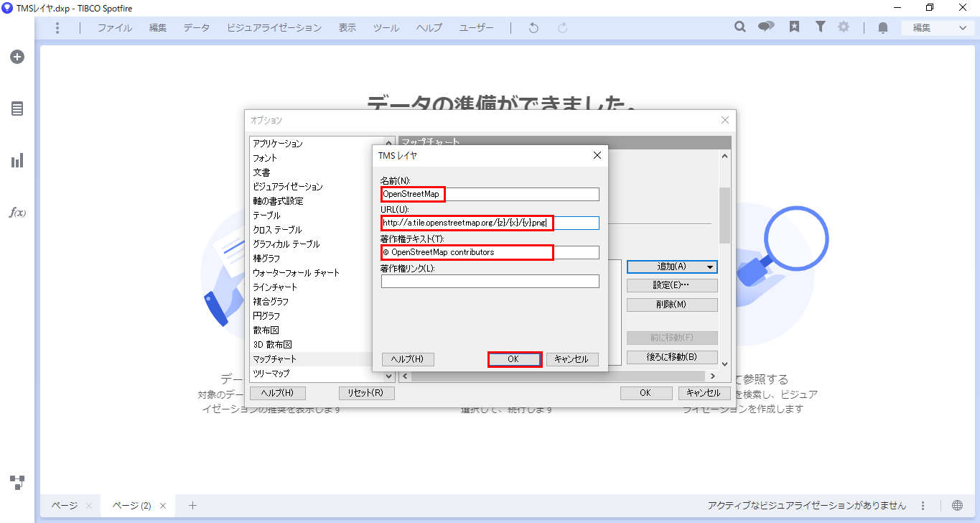Click 削除(M) button
The image size is (980, 523).
672,305
